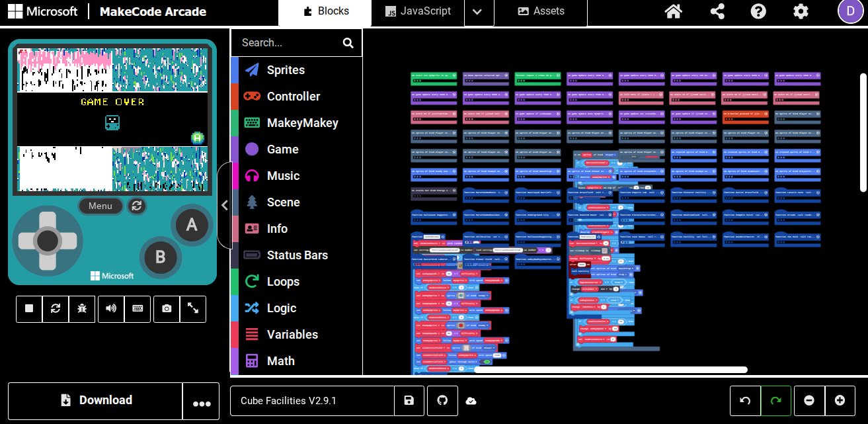Click the Microsoft logo
Viewport: 868px width, 424px height.
click(42, 12)
